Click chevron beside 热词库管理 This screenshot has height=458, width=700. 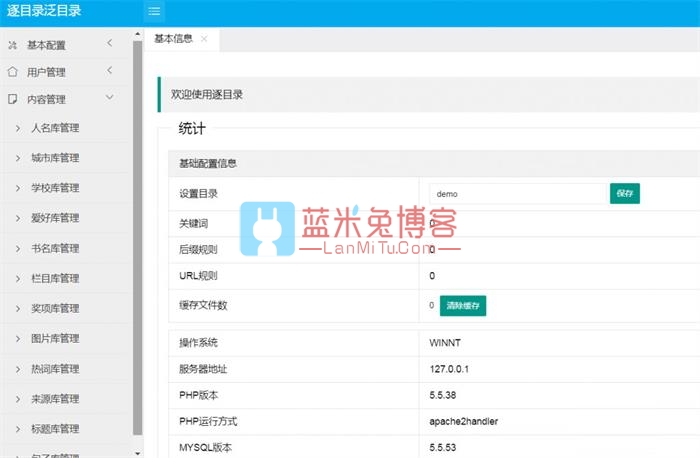click(x=18, y=370)
